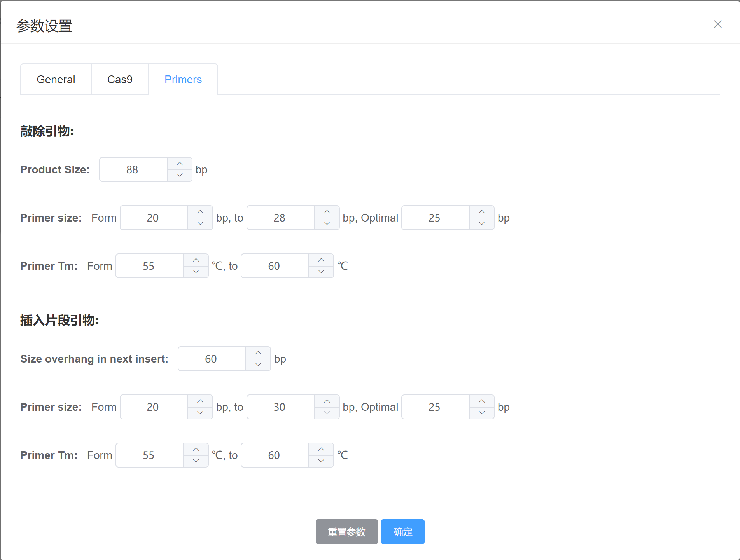Decrease insert primer size maximum (30)
740x560 pixels.
click(327, 413)
